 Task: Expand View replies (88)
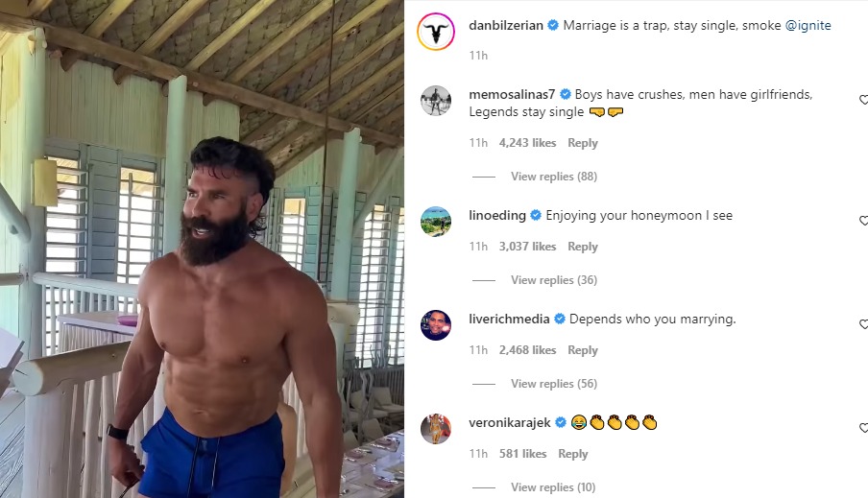(553, 177)
